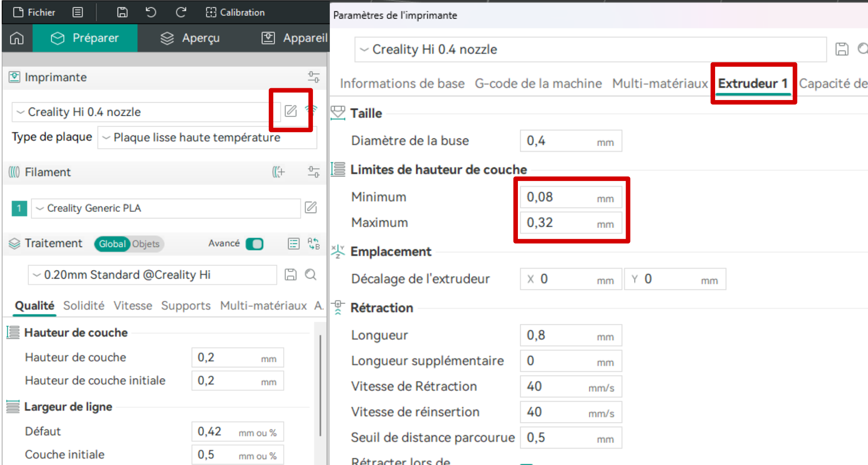868x465 pixels.
Task: Edit the Creality Generic PLA filament preset
Action: (x=311, y=208)
